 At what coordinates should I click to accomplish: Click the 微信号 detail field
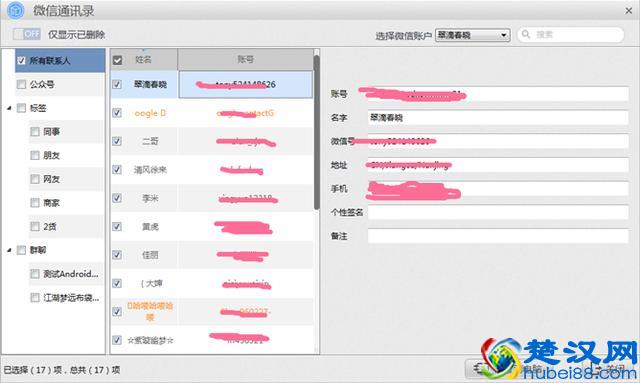498,141
